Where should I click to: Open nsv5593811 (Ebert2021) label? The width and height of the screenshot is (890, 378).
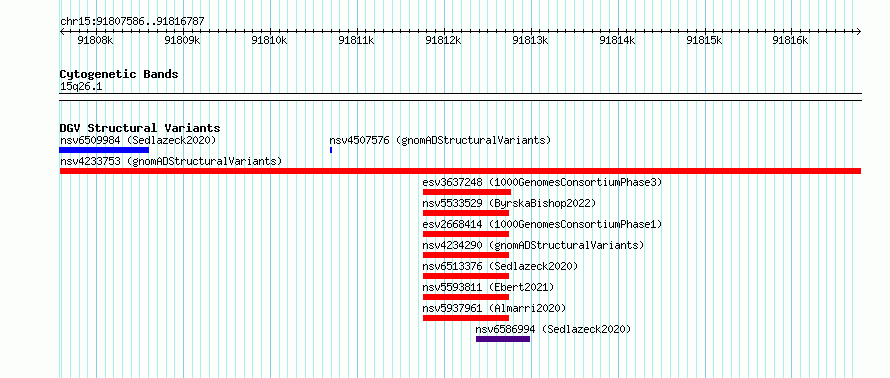pyautogui.click(x=488, y=287)
